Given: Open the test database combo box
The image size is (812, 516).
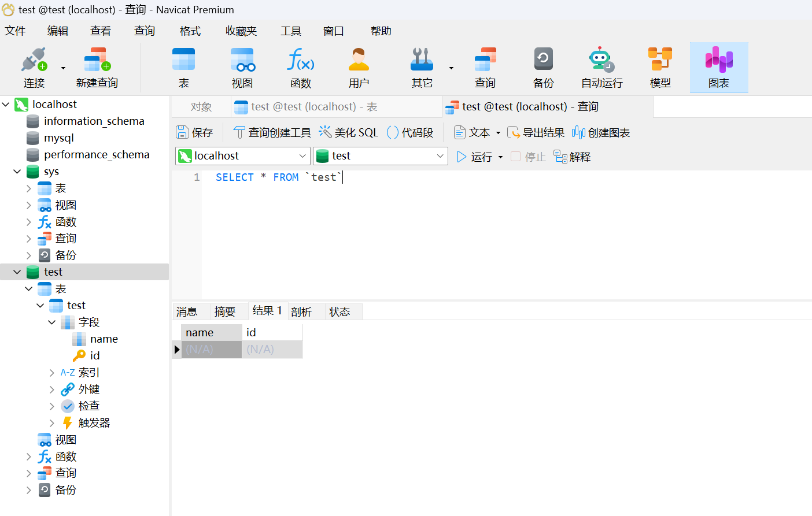Looking at the screenshot, I should click(x=381, y=156).
